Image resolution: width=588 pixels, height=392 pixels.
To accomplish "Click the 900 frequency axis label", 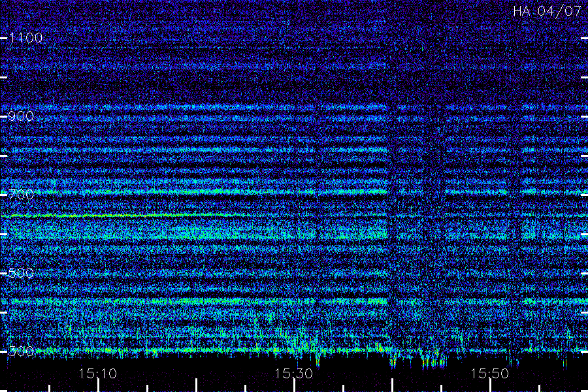I will click(21, 116).
